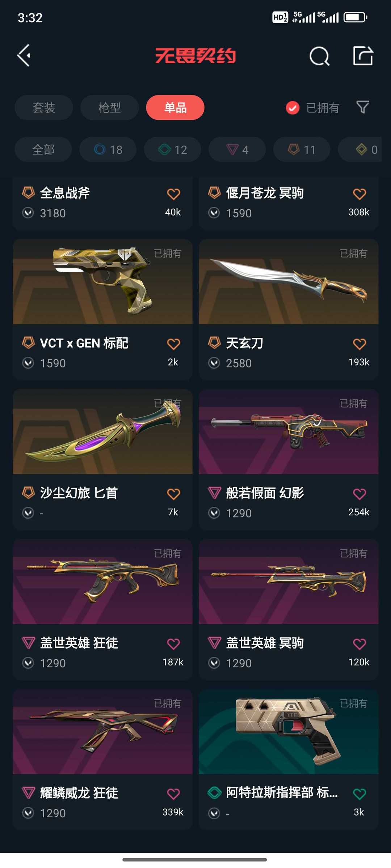
Task: Open 盖世英雄 冥驹 sniper image
Action: pyautogui.click(x=289, y=582)
